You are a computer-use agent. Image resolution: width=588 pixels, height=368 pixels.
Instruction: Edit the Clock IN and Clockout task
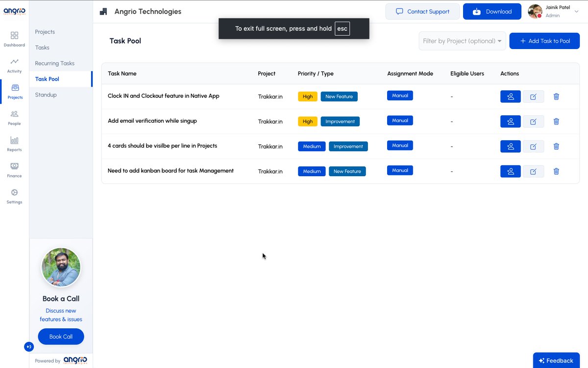click(533, 97)
